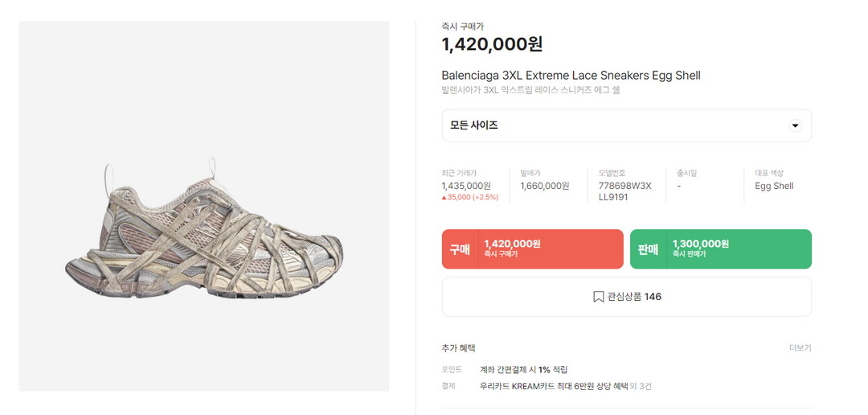
Task: Expand the 외 3건 additional benefits link
Action: pyautogui.click(x=641, y=386)
